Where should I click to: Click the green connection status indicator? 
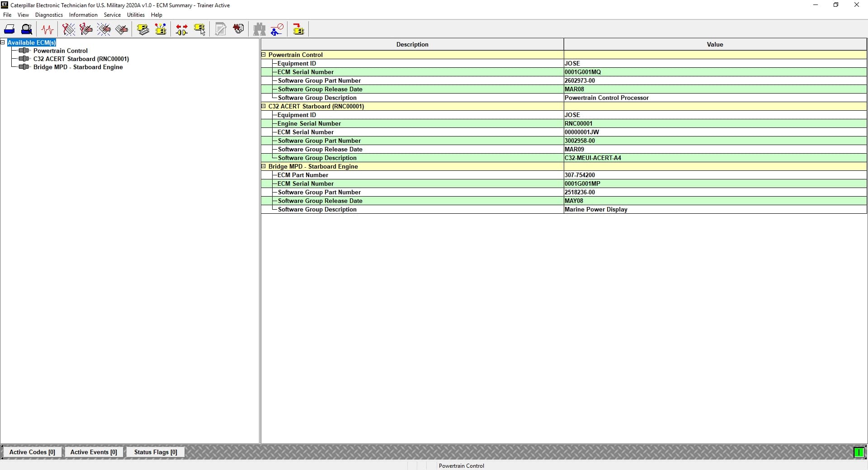click(858, 452)
